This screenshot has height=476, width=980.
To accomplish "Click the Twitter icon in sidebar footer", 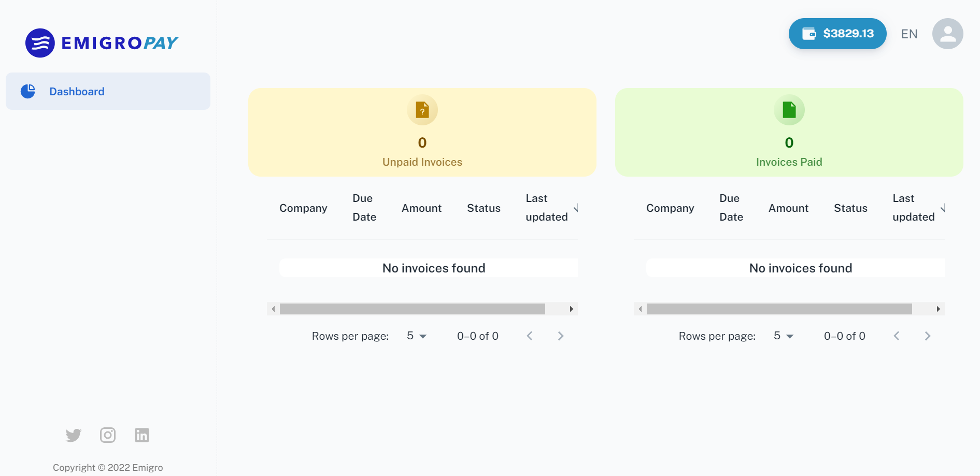I will 74,435.
